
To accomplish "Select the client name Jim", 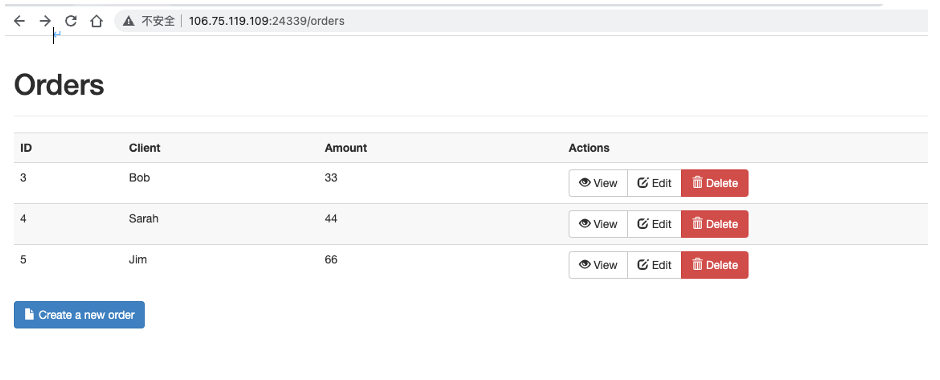I will pos(138,259).
